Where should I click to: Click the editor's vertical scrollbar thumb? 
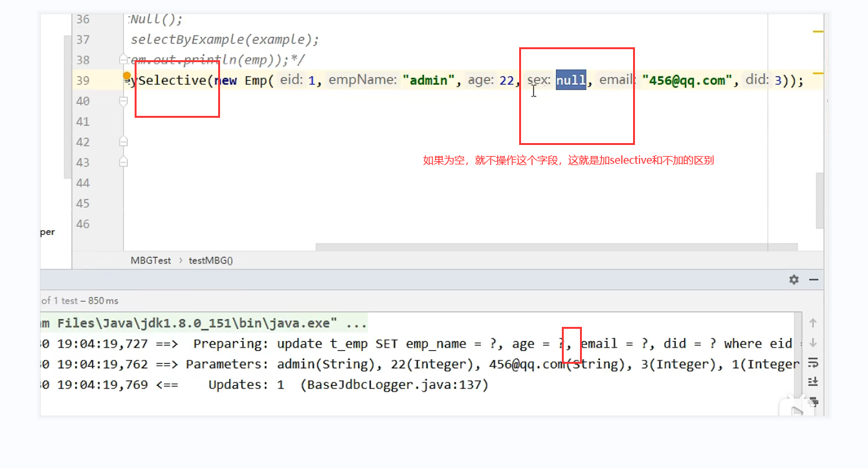tap(819, 201)
